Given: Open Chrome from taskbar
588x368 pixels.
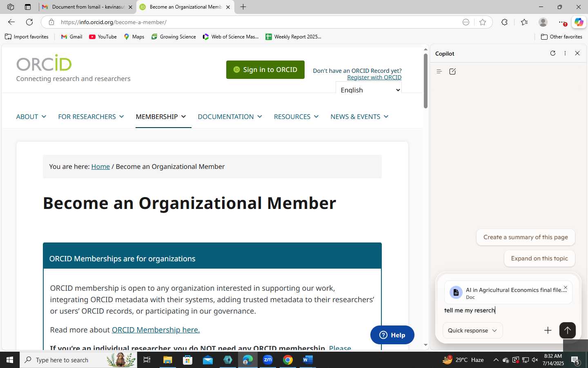Looking at the screenshot, I should (288, 360).
